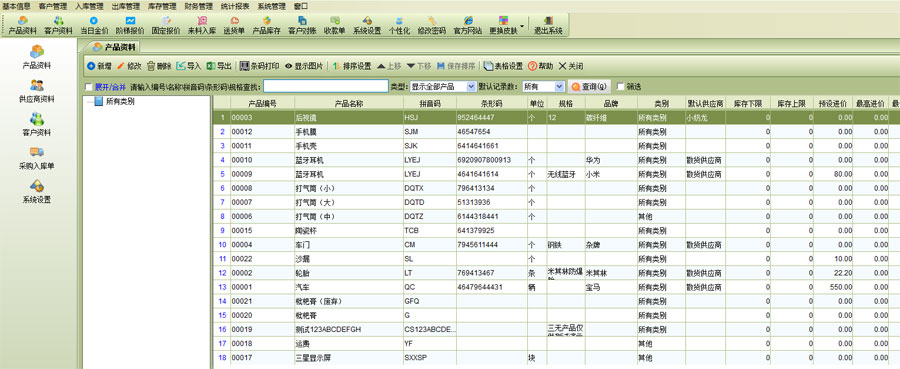The image size is (900, 369).
Task: Open 当日金价 in the top toolbar
Action: pos(94,25)
